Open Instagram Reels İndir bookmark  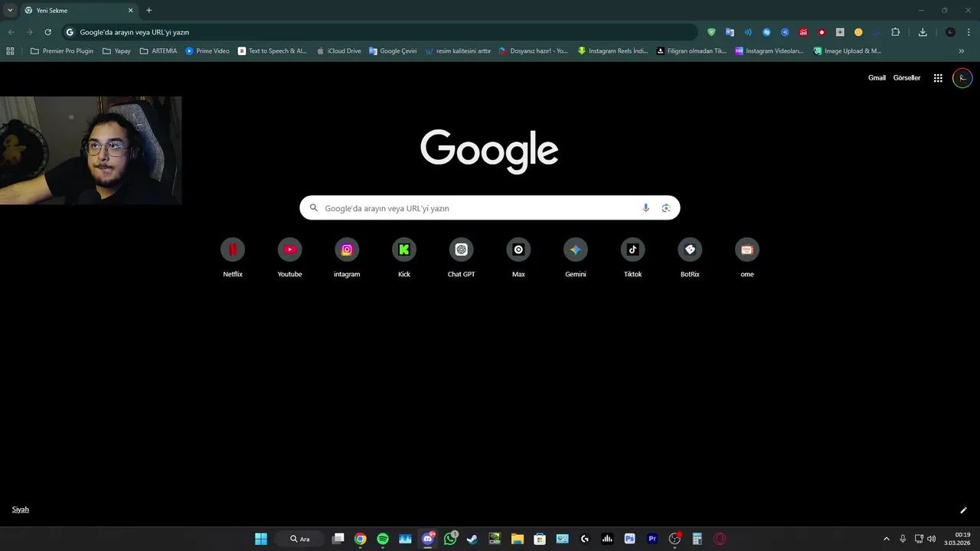[x=612, y=51]
